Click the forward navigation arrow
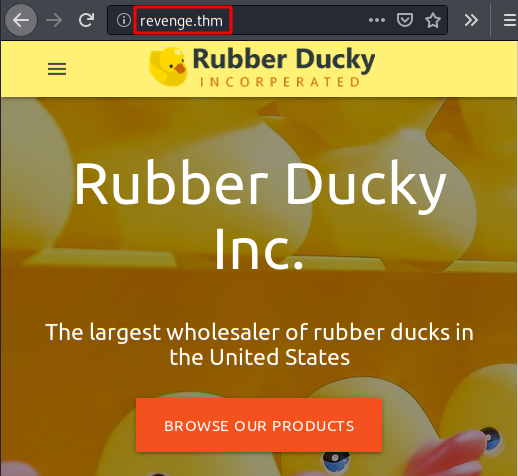Viewport: 518px width, 476px height. (x=54, y=20)
